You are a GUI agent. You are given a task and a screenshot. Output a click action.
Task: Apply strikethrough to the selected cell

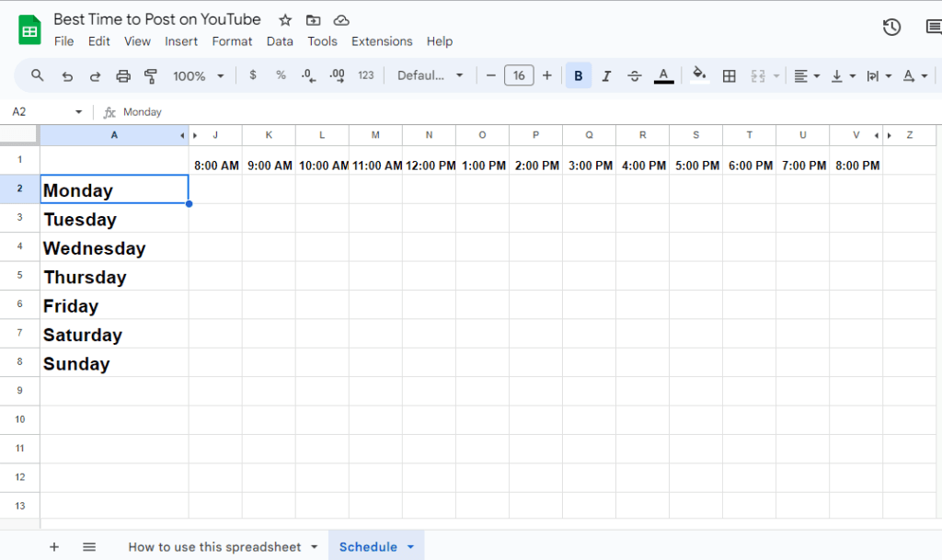[x=635, y=76]
